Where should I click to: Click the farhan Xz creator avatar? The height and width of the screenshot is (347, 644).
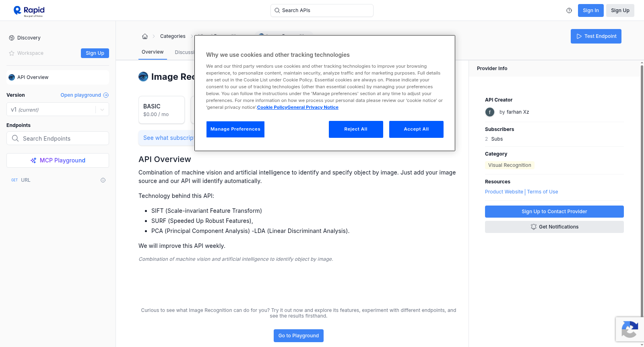tap(490, 112)
